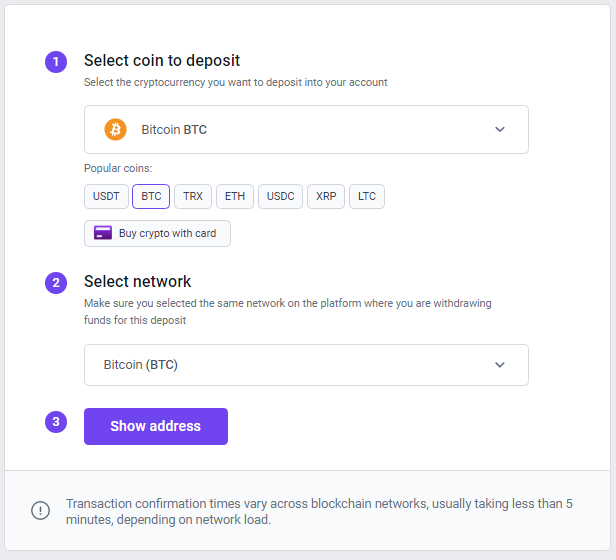Click the step 1 number badge

click(x=56, y=62)
